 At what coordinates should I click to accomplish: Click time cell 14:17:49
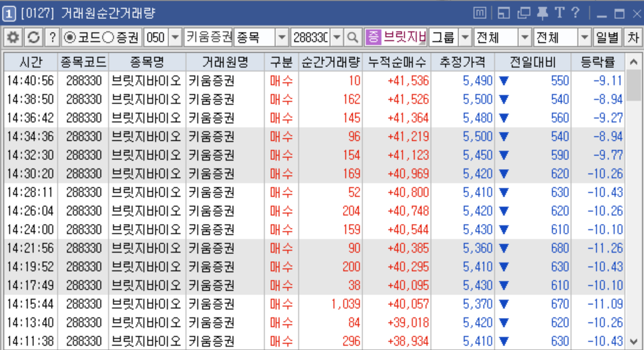31,285
